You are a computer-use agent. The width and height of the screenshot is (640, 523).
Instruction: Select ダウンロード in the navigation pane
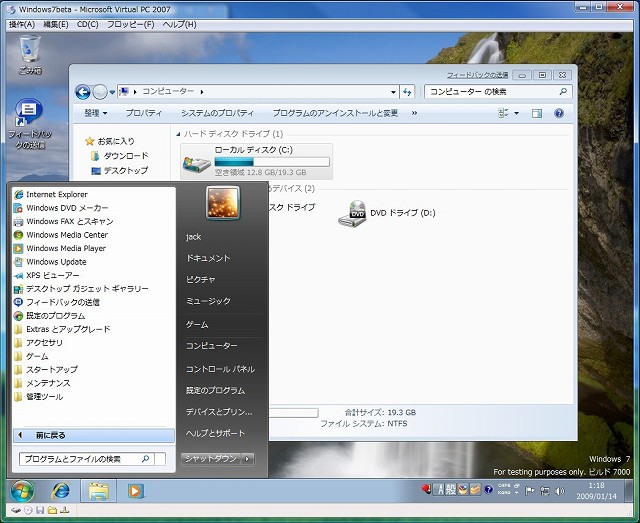click(x=120, y=156)
